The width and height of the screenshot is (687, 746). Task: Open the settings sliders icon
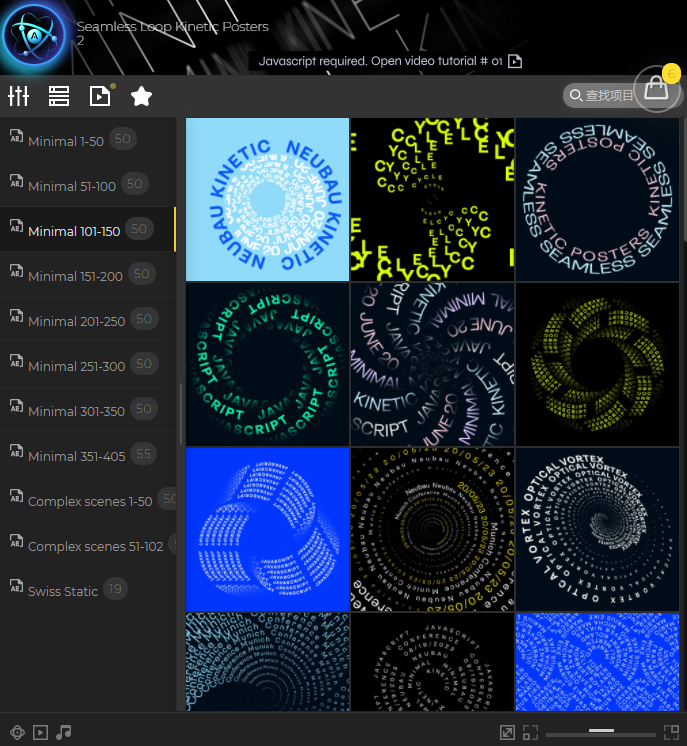[19, 96]
